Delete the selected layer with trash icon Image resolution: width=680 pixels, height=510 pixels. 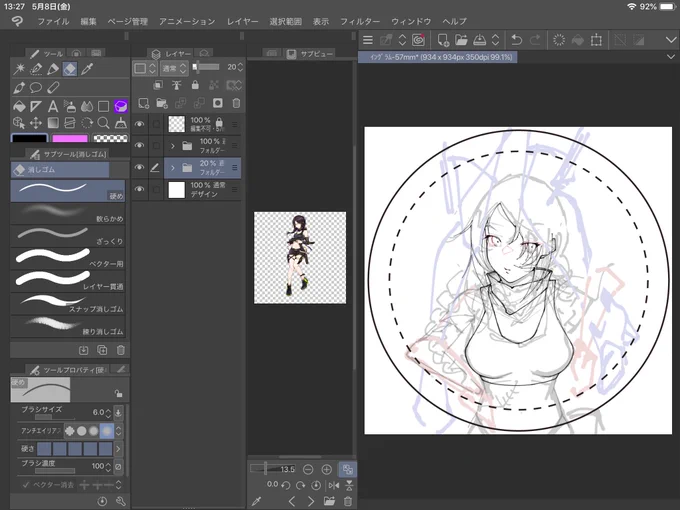point(236,103)
